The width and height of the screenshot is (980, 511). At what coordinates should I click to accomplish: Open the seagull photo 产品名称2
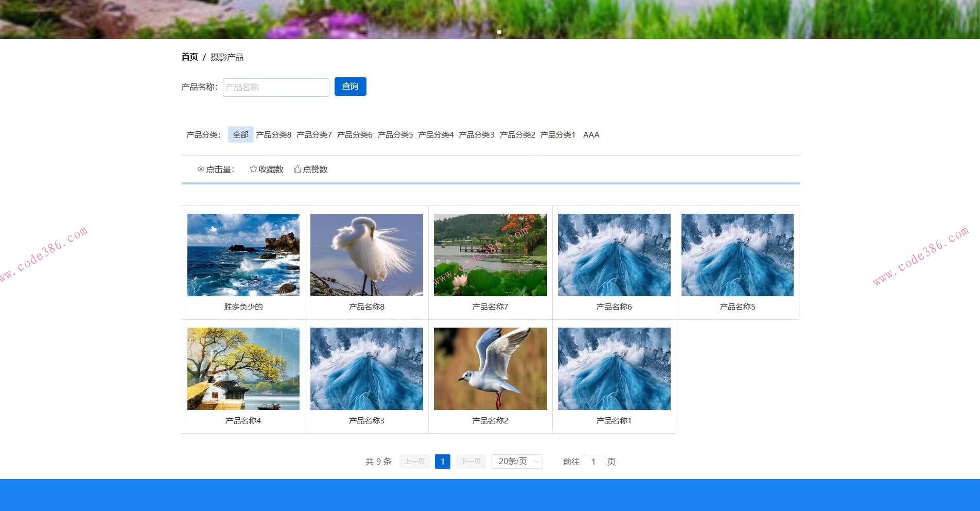point(490,369)
